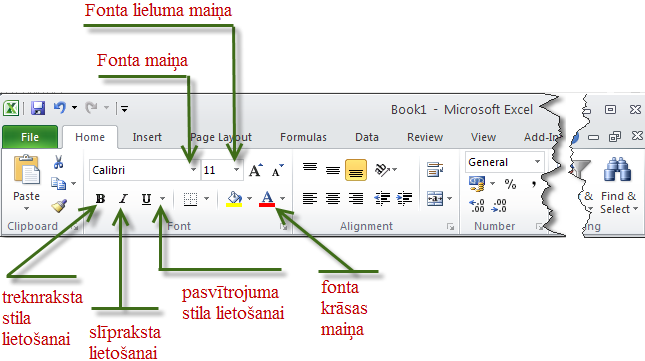Open the Font Color dropdown arrow
The width and height of the screenshot is (645, 361).
click(x=283, y=199)
